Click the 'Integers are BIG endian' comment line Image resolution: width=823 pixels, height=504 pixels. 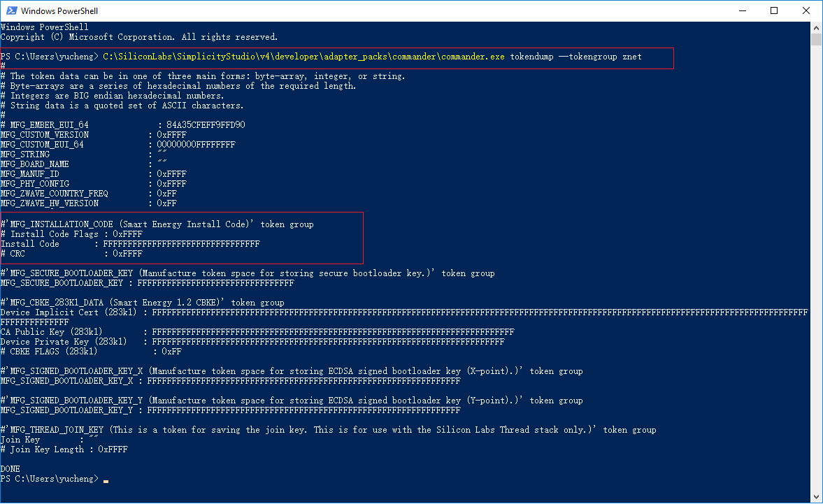(113, 96)
